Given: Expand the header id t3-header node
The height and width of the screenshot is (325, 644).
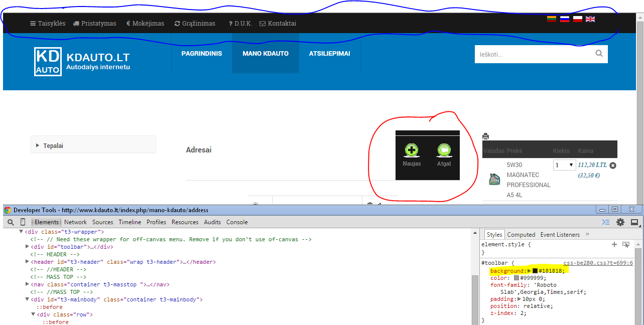Looking at the screenshot, I should coord(28,262).
